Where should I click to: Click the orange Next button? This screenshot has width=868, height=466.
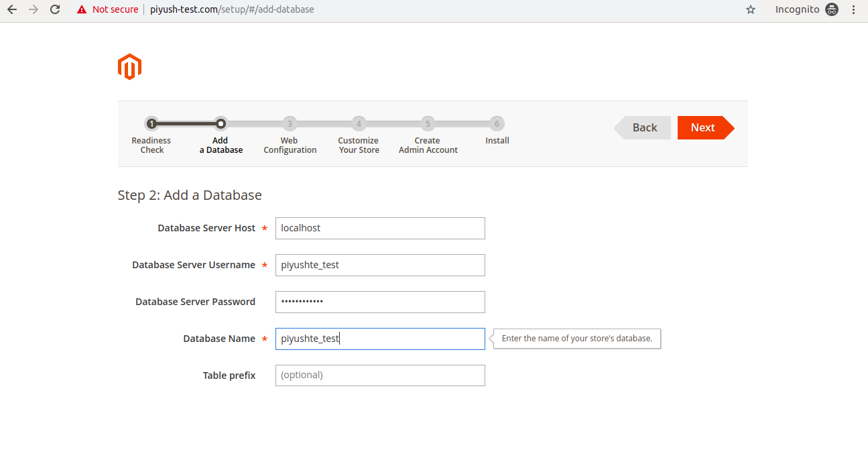(705, 127)
